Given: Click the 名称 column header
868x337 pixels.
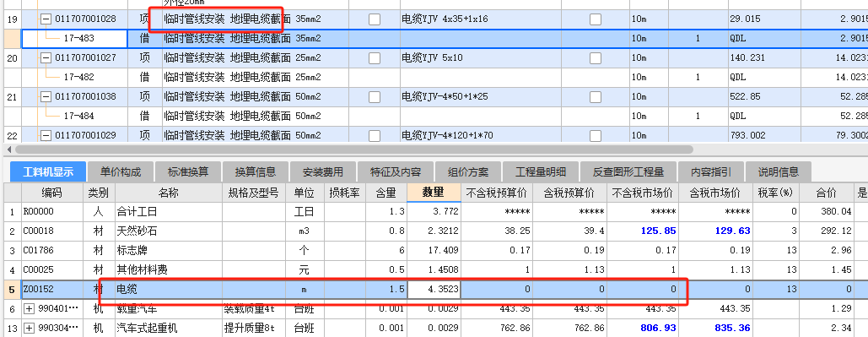Looking at the screenshot, I should pos(169,193).
